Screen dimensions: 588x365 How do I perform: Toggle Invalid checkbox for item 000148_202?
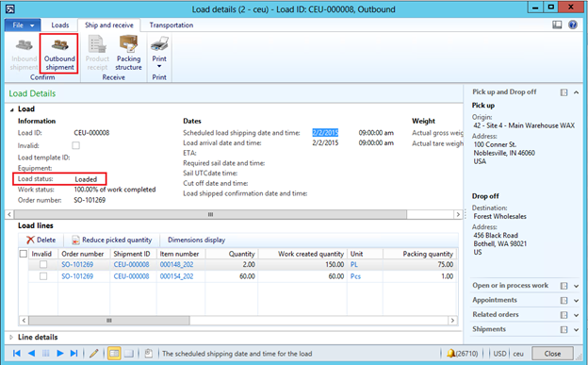pyautogui.click(x=43, y=264)
